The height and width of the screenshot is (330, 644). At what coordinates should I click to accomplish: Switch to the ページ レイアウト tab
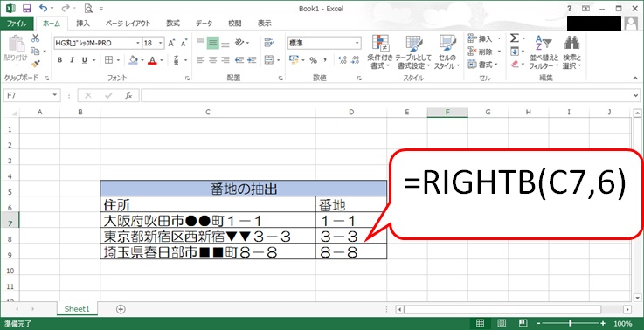point(128,24)
